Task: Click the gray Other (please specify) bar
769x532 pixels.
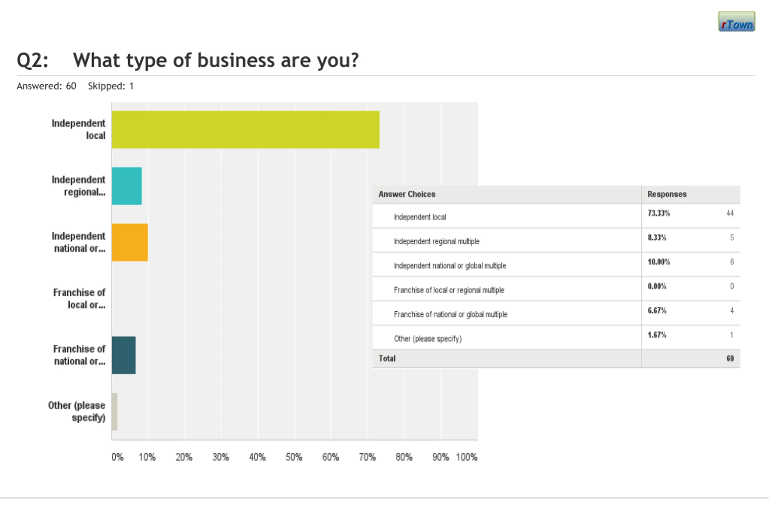Action: (114, 412)
